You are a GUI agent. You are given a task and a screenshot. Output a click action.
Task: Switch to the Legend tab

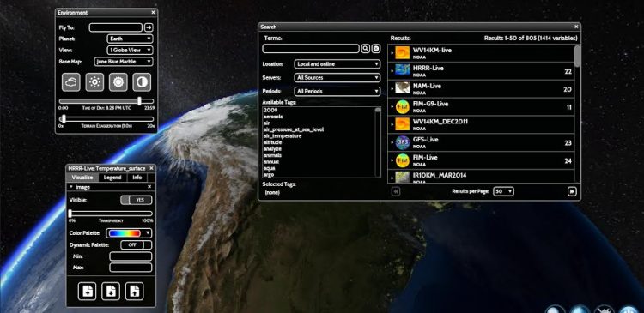(112, 178)
